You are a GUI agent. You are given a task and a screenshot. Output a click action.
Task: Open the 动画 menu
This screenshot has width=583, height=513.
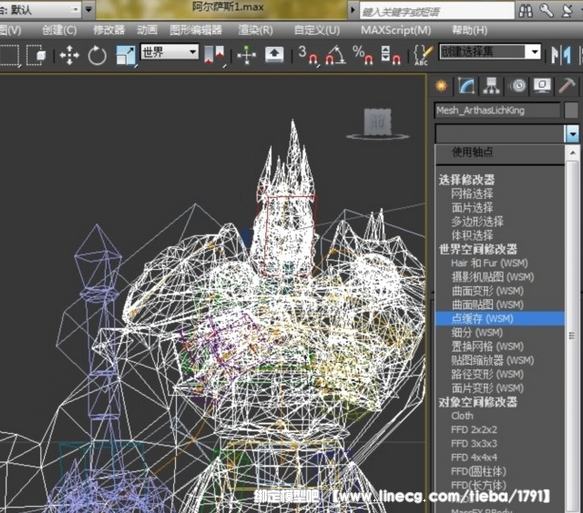point(147,30)
